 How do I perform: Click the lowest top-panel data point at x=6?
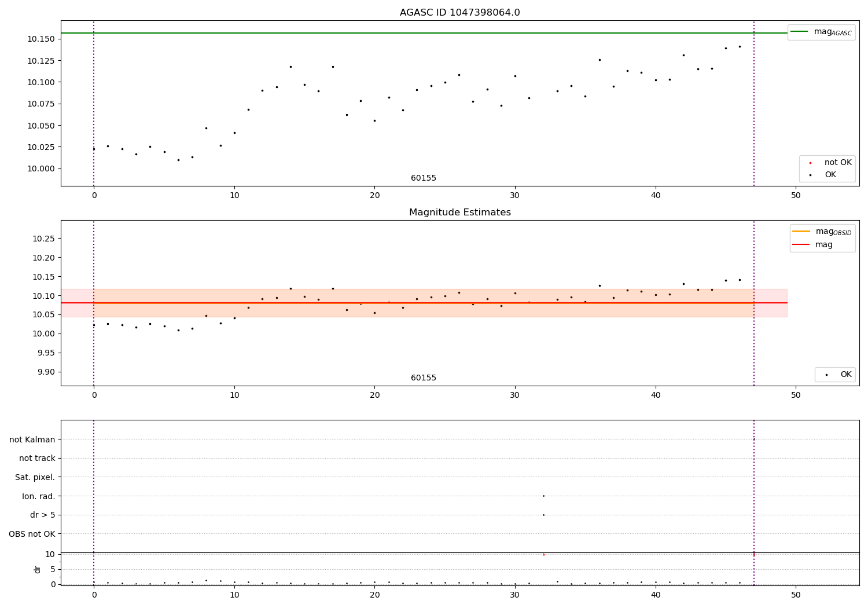pyautogui.click(x=178, y=160)
